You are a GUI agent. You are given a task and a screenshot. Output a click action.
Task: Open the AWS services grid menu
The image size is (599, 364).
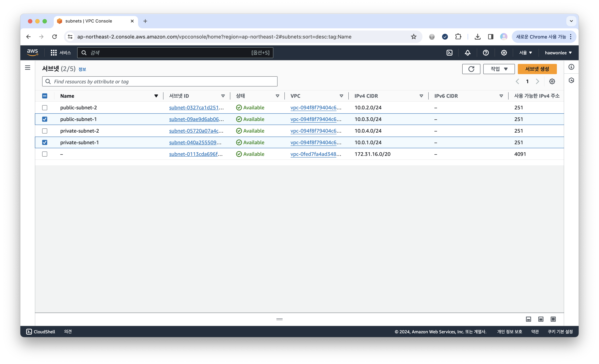point(53,53)
